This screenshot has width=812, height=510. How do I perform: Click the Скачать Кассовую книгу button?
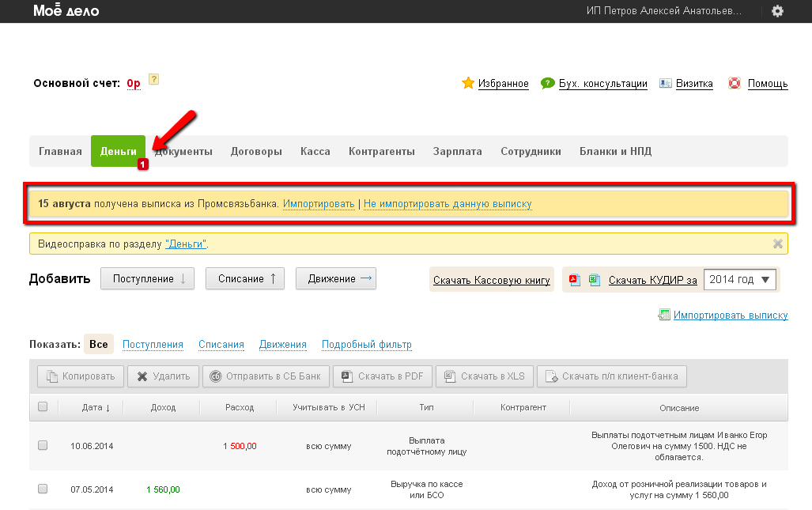(491, 280)
